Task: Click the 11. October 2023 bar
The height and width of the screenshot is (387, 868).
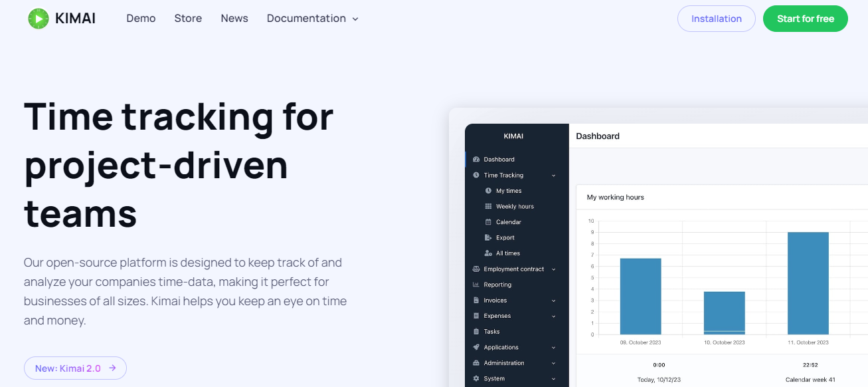Action: (x=808, y=283)
